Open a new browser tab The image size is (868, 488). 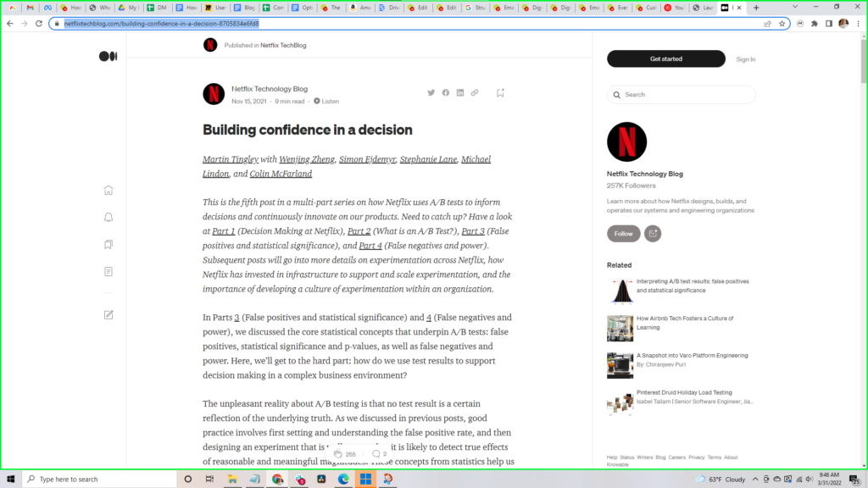(756, 8)
